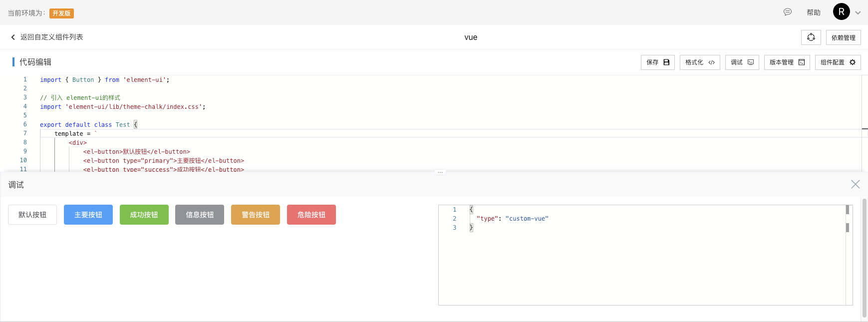Expand the user account dropdown arrow
Screen dimensions: 868x322
858,13
